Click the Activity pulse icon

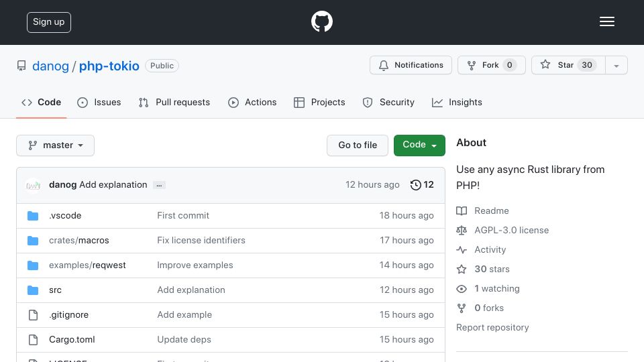pyautogui.click(x=462, y=249)
